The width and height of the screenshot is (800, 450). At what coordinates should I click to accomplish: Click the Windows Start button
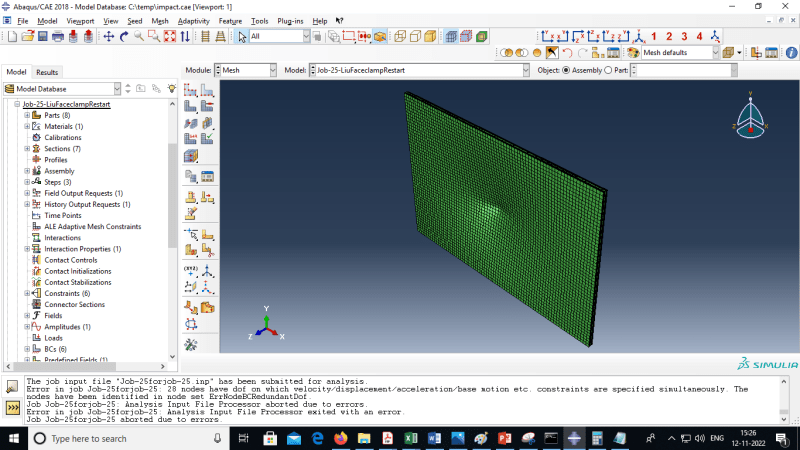[x=14, y=439]
